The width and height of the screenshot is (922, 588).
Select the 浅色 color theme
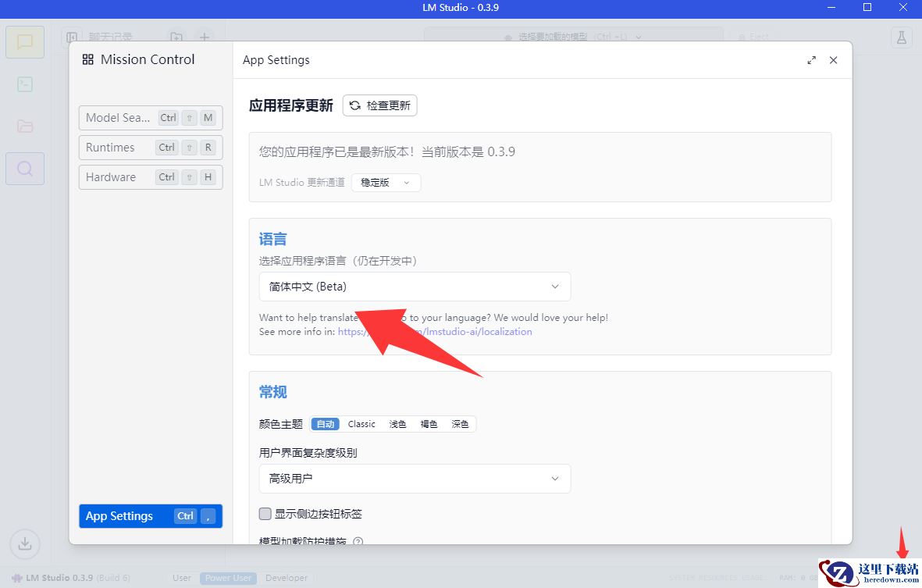(x=397, y=424)
